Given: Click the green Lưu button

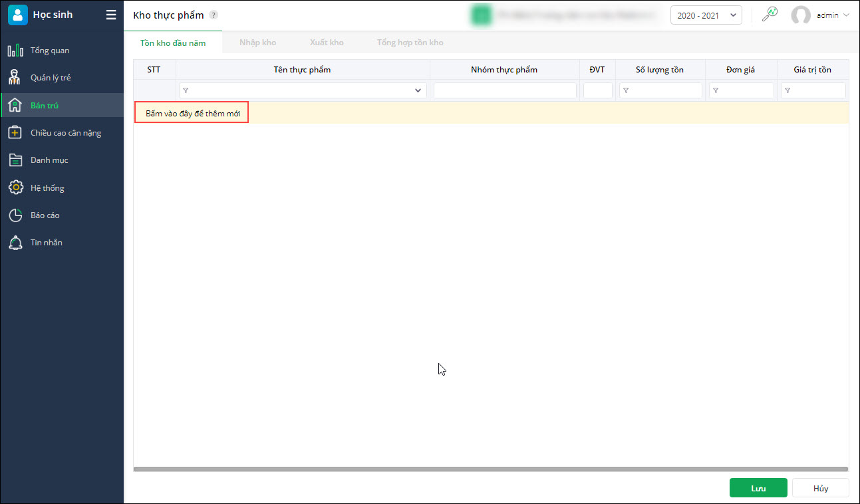Looking at the screenshot, I should click(x=758, y=488).
